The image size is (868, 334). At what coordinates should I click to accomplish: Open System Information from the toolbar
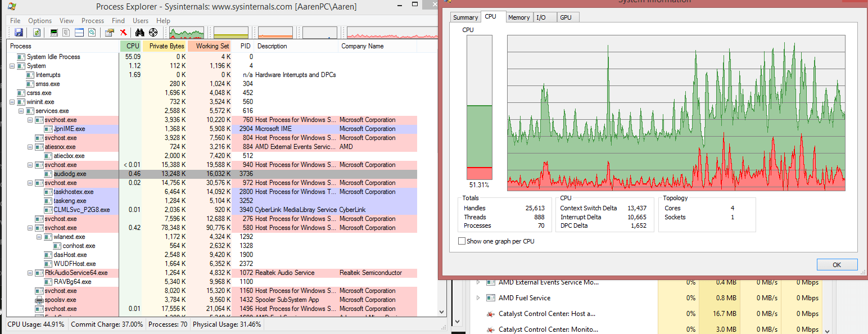click(53, 32)
